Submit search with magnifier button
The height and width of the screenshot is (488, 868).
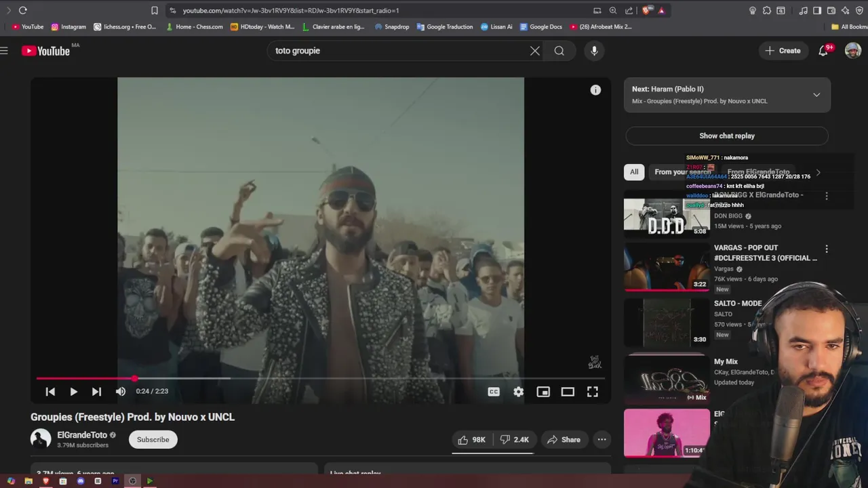click(x=559, y=51)
